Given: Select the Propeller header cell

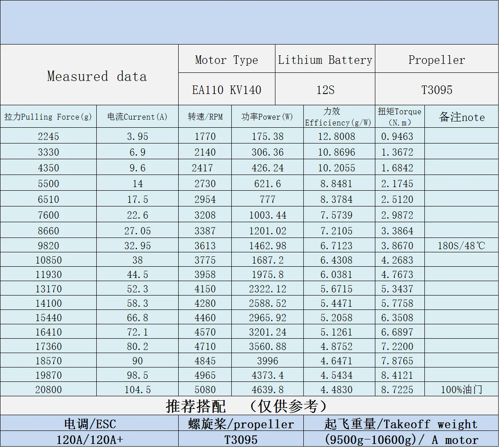Looking at the screenshot, I should (437, 59).
